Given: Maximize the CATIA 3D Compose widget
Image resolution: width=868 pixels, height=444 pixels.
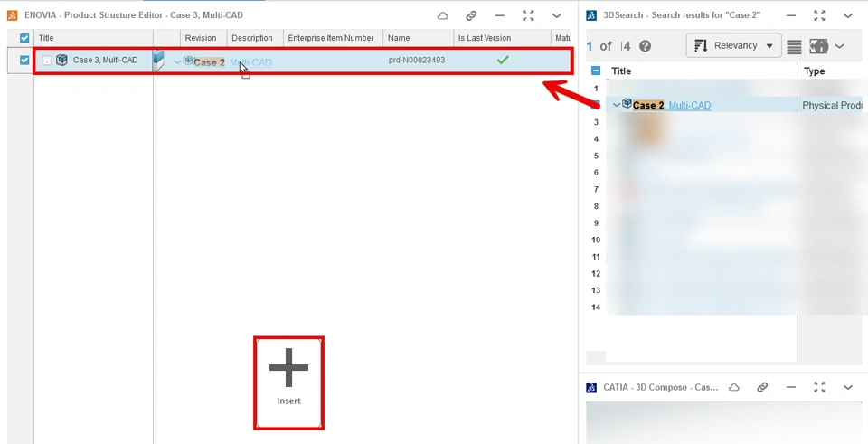Looking at the screenshot, I should click(x=820, y=388).
